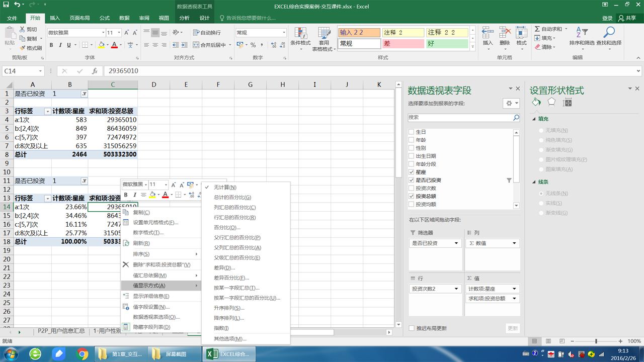This screenshot has width=644, height=362.
Task: Click the ribbon Underline U button
Action: (x=69, y=45)
